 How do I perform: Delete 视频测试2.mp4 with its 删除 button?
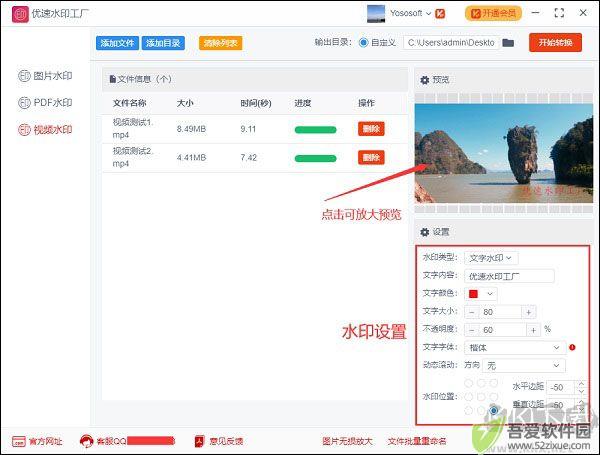(x=371, y=157)
